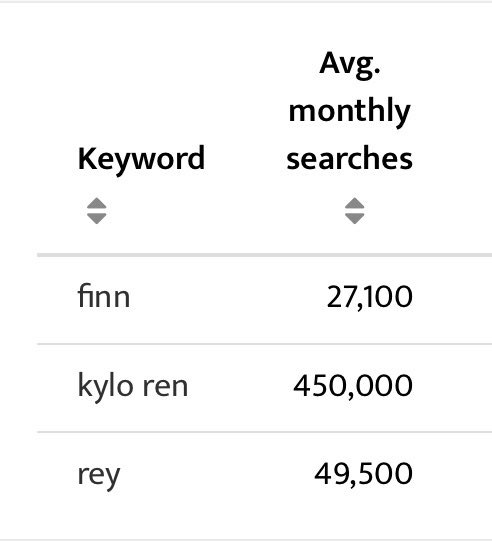
Task: Click the 27,100 searches value
Action: tap(370, 297)
